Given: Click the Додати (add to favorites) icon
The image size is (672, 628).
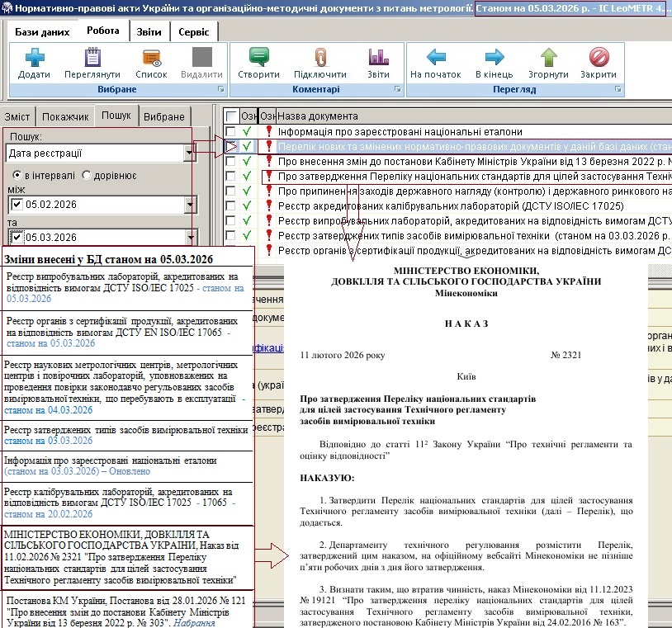Looking at the screenshot, I should tap(34, 59).
